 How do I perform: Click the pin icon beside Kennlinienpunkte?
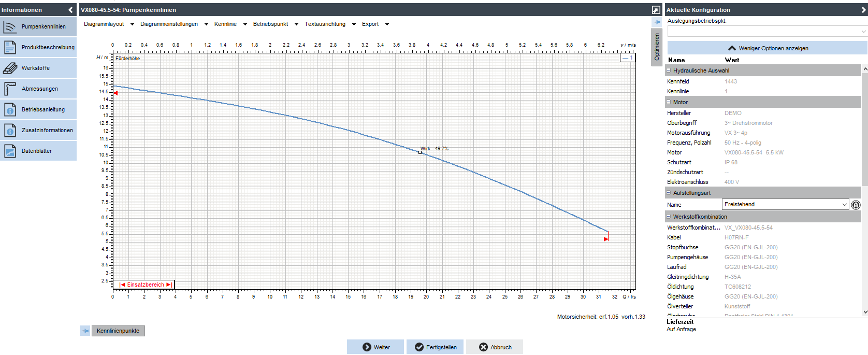(85, 331)
